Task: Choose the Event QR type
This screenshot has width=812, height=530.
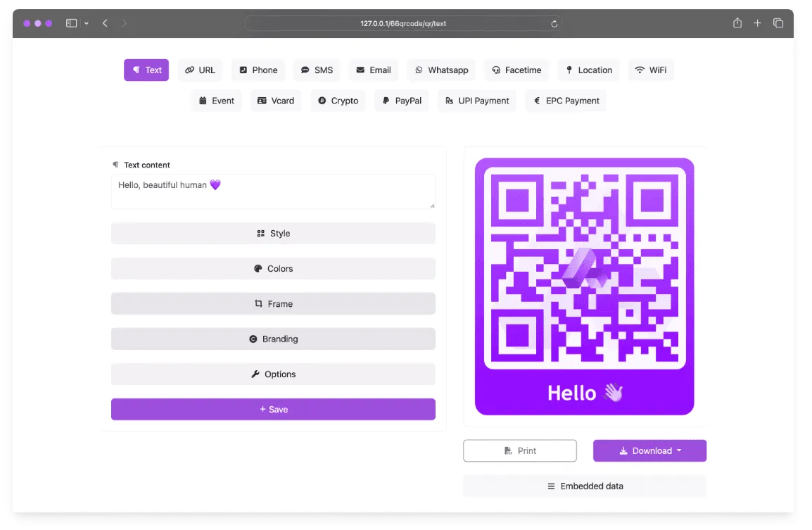Action: pos(217,101)
